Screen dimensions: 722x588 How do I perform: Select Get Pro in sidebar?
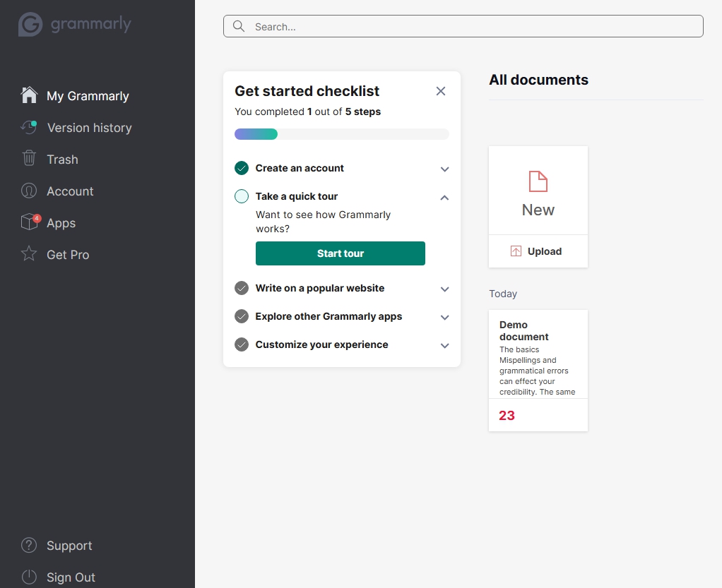coord(68,254)
